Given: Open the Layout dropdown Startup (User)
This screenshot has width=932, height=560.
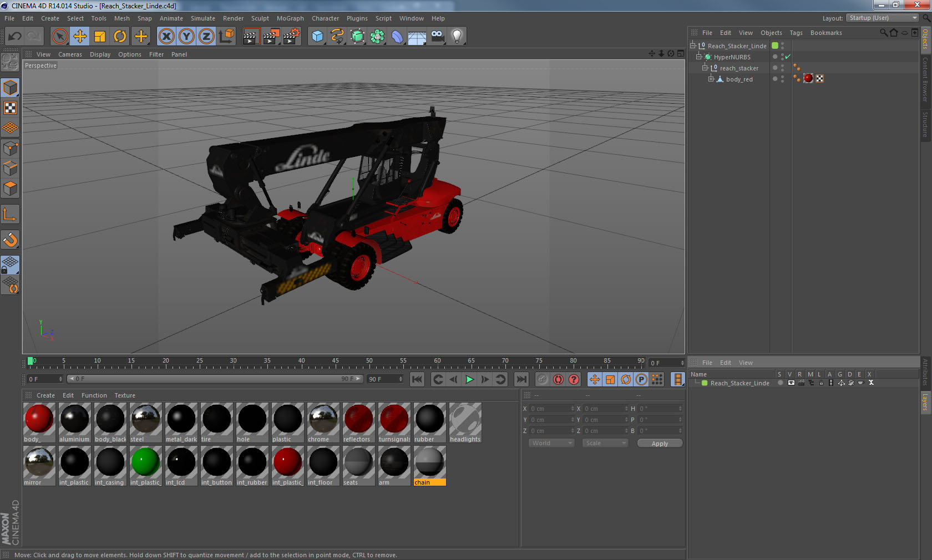Looking at the screenshot, I should tap(883, 18).
